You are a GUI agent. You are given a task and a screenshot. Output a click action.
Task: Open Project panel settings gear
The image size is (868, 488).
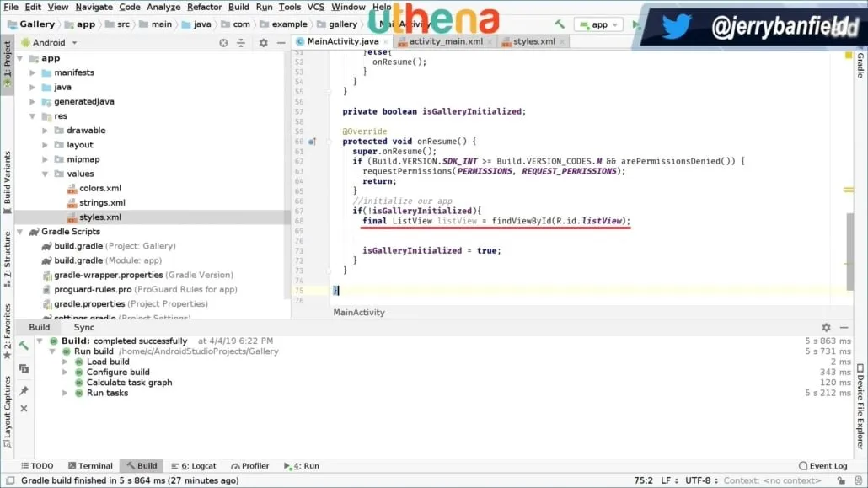(x=264, y=43)
